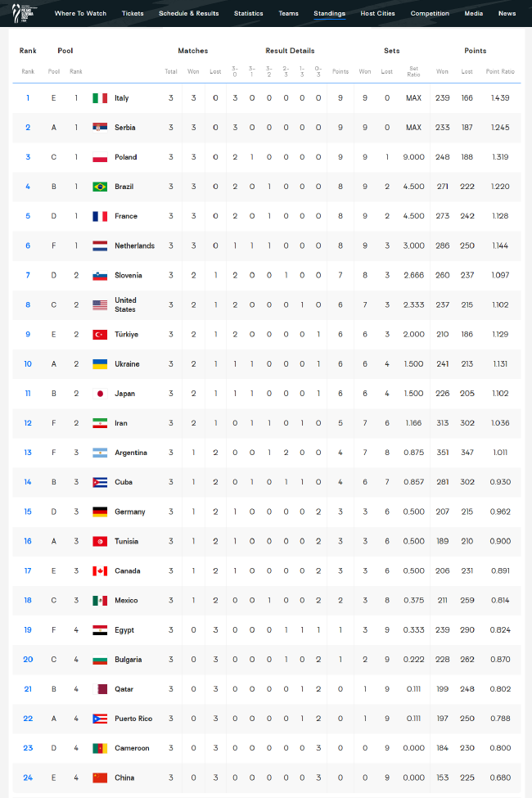Screen dimensions: 532x798
Task: Click the Qatar flag icon
Action: (x=100, y=689)
